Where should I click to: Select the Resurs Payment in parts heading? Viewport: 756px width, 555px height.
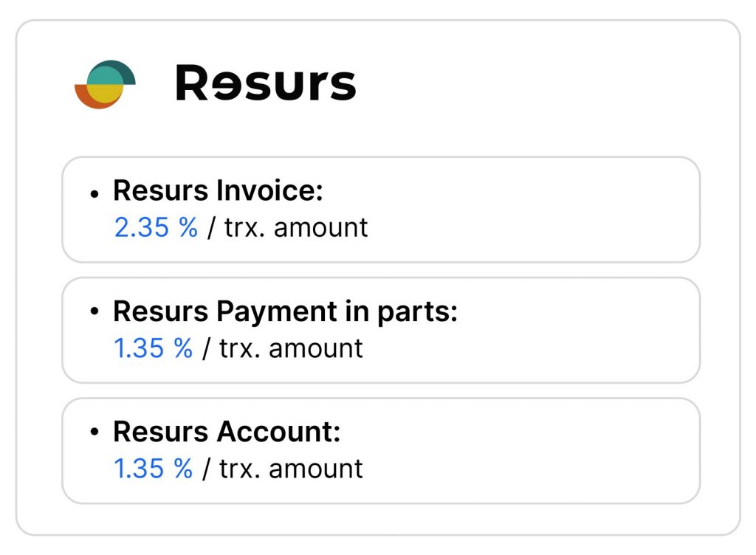tap(285, 311)
